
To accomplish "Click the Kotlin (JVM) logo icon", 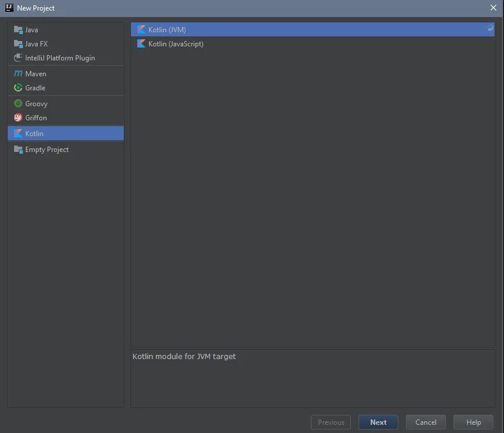I will click(141, 29).
